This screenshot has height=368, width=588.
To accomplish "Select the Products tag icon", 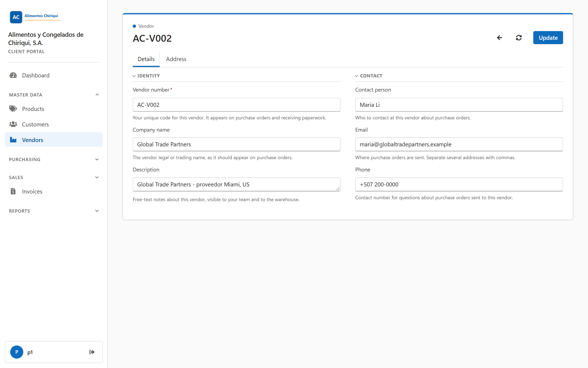I will [13, 109].
